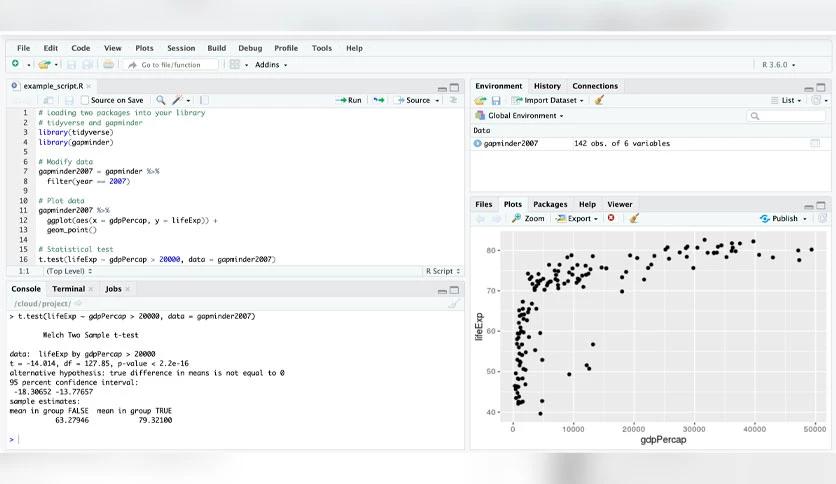The width and height of the screenshot is (836, 484).
Task: Click the Zoom button for plot
Action: pos(528,219)
